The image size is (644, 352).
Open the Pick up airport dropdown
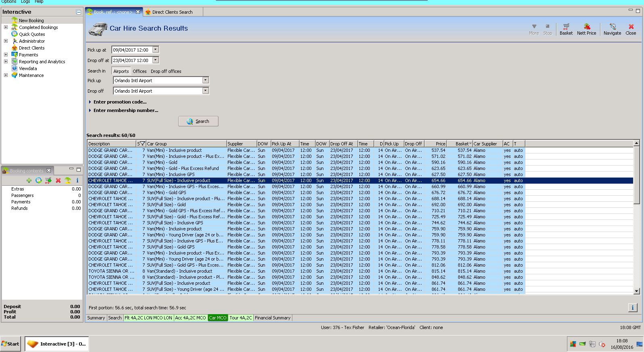click(205, 81)
